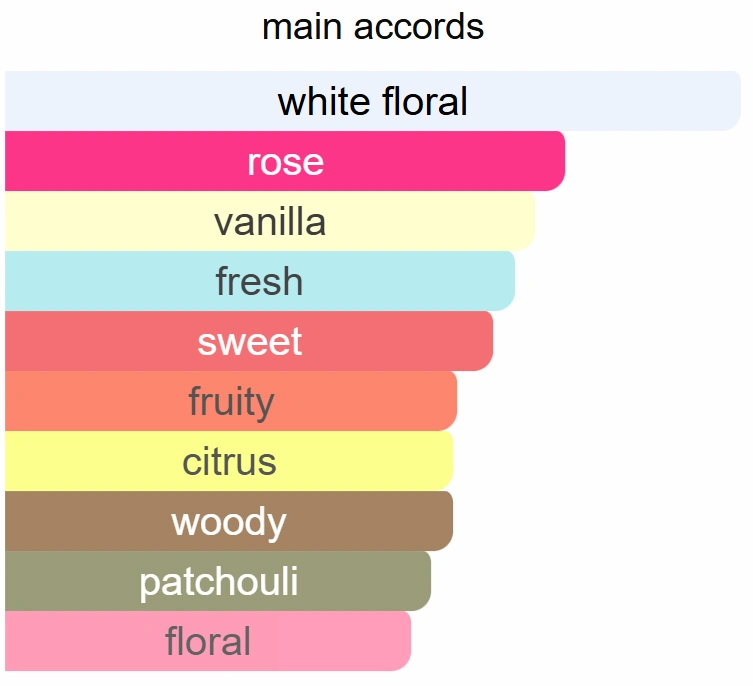Click the 'rose' text label
The image size is (753, 686).
click(x=285, y=162)
